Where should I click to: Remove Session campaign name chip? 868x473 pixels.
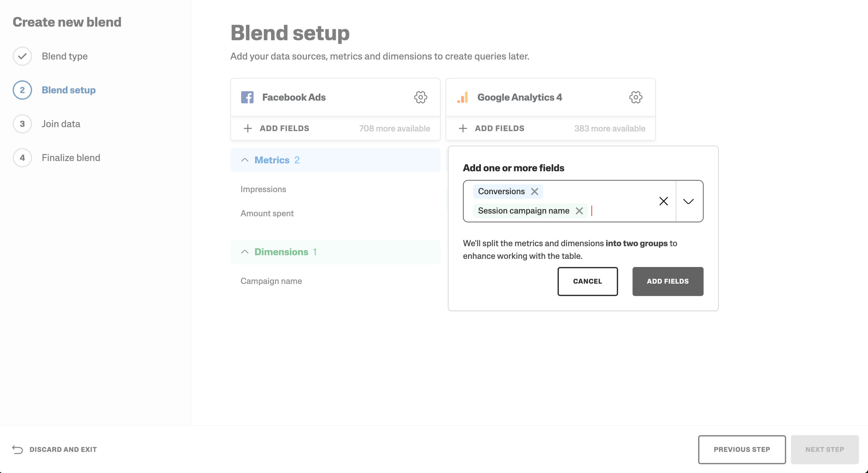tap(579, 211)
